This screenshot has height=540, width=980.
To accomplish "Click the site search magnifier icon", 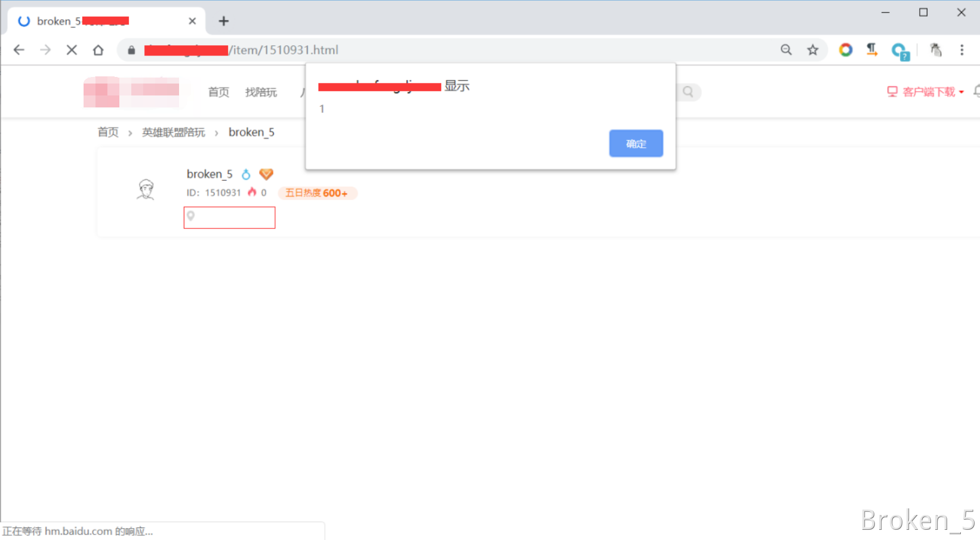I will 688,92.
